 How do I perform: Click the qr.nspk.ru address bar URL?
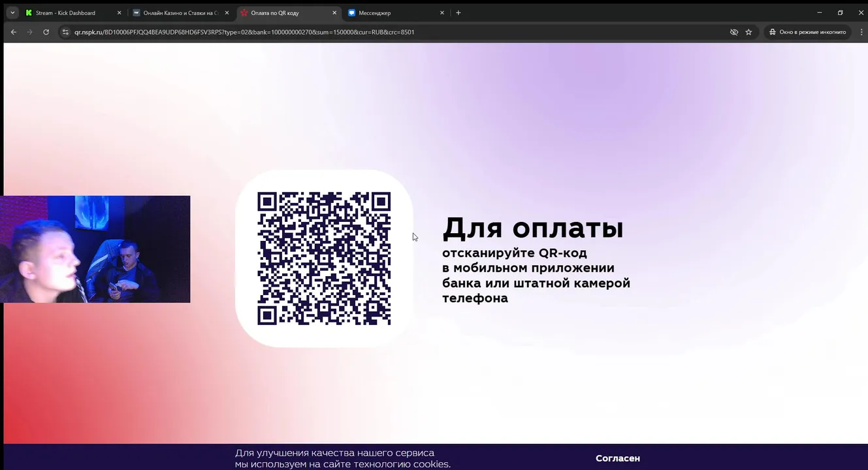pos(244,32)
